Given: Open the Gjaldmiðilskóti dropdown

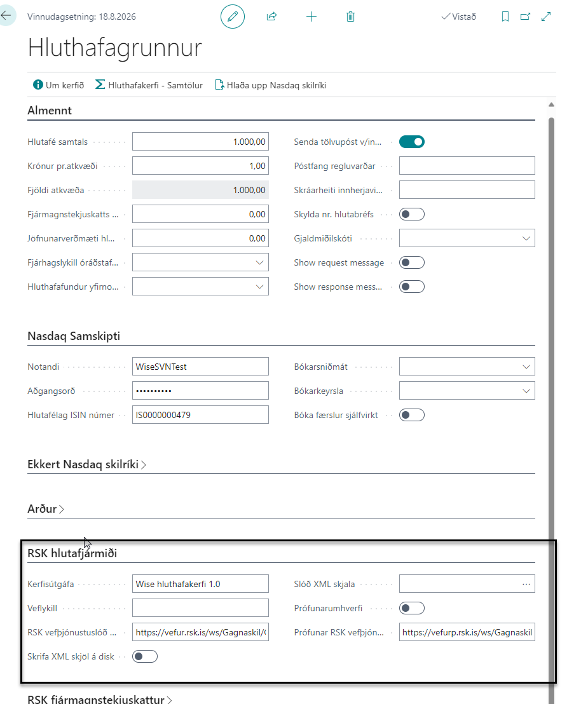Looking at the screenshot, I should (x=526, y=238).
